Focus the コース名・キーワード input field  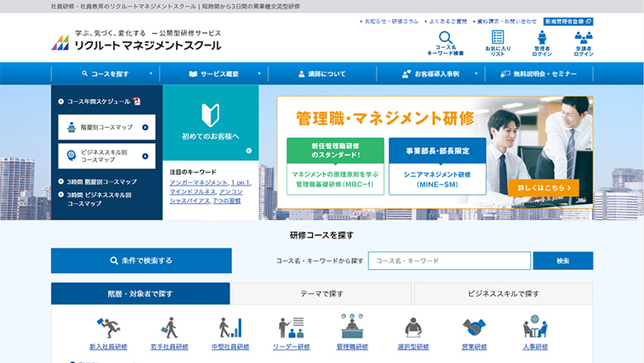(x=449, y=261)
